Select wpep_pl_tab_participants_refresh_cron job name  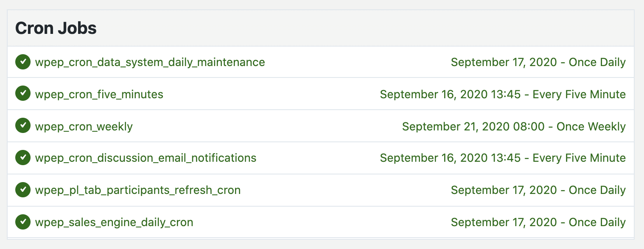tap(138, 191)
